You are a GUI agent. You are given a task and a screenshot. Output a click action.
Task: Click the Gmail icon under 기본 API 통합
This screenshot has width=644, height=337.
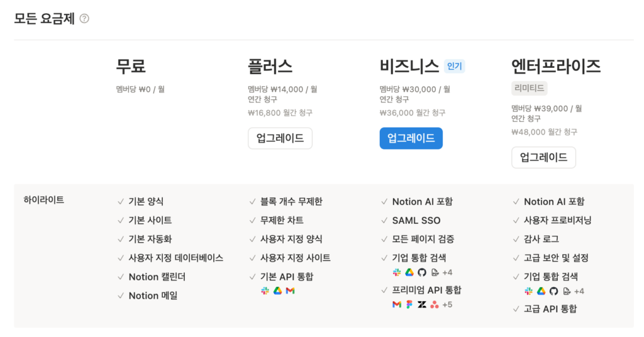(x=290, y=290)
